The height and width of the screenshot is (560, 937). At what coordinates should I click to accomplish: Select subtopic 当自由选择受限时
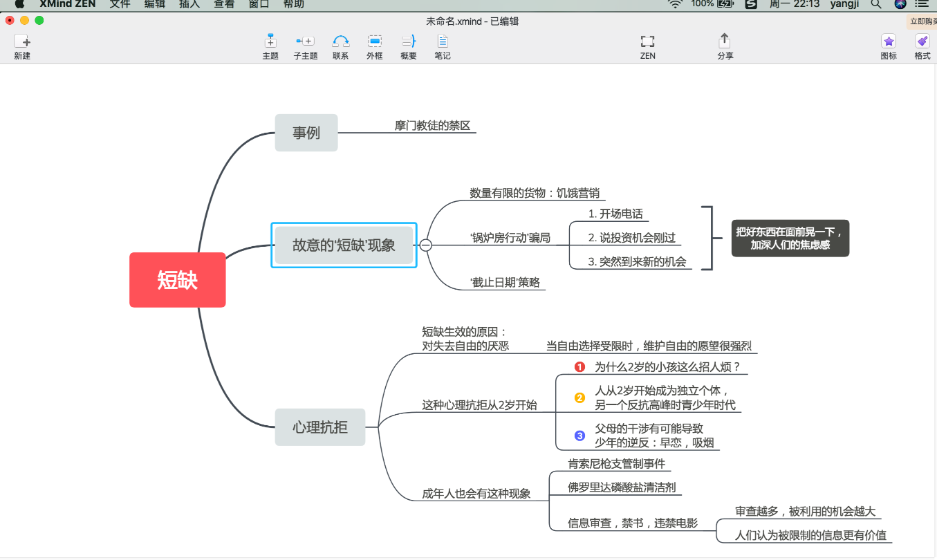point(649,346)
